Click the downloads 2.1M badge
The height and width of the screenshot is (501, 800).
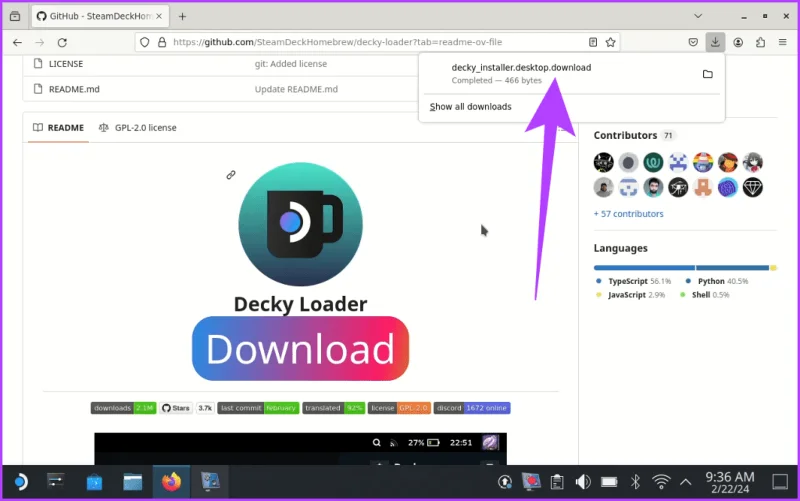(123, 408)
